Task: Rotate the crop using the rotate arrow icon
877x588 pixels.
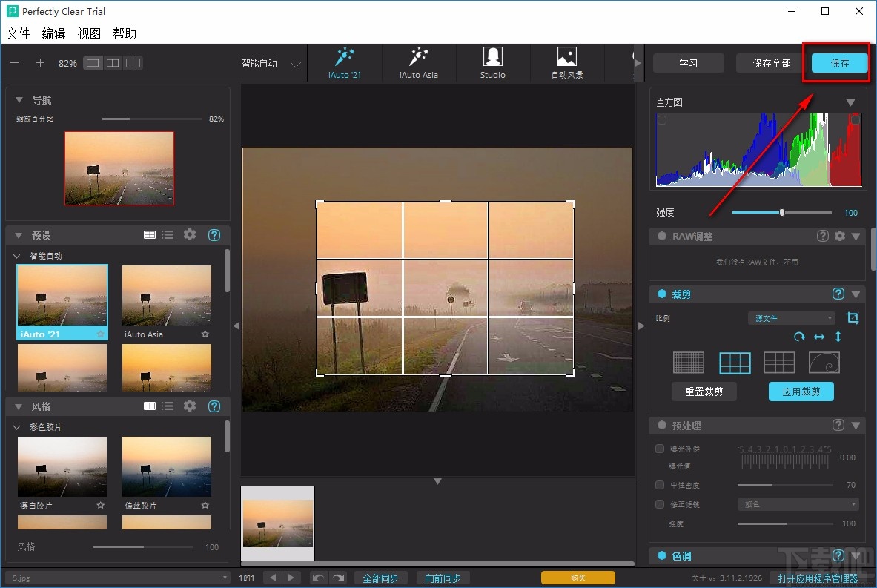Action: (799, 337)
